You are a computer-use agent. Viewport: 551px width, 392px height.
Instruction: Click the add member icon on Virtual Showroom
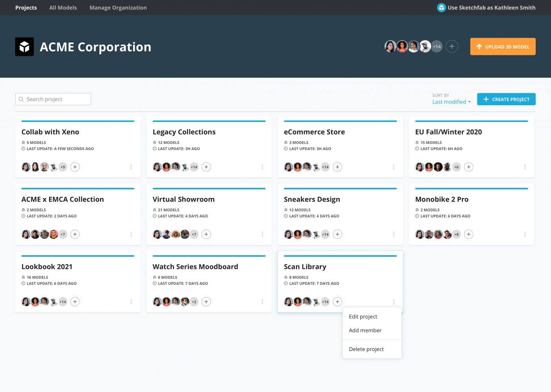[x=206, y=234]
